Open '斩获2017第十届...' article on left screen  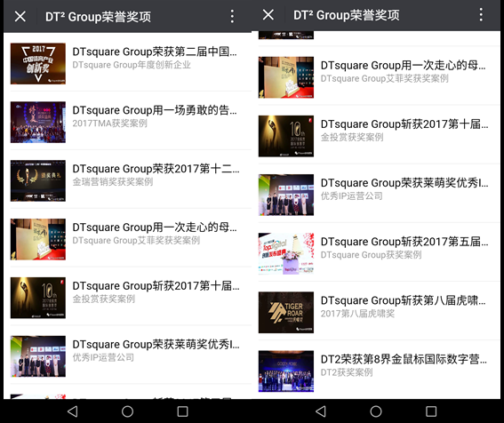[x=156, y=286]
